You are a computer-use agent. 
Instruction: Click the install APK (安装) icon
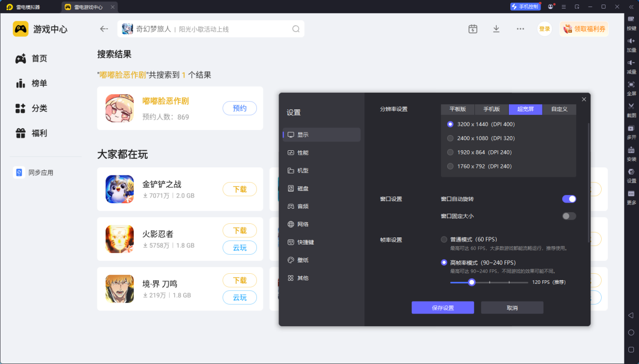(x=631, y=150)
